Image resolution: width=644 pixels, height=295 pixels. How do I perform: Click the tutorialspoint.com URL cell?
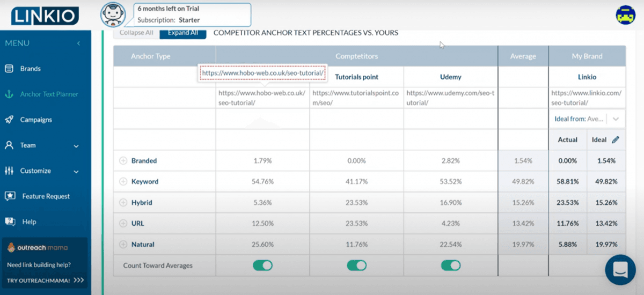pyautogui.click(x=356, y=98)
